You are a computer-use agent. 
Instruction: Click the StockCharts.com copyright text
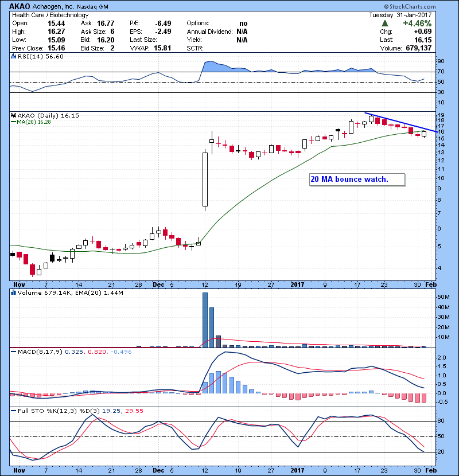[x=410, y=6]
